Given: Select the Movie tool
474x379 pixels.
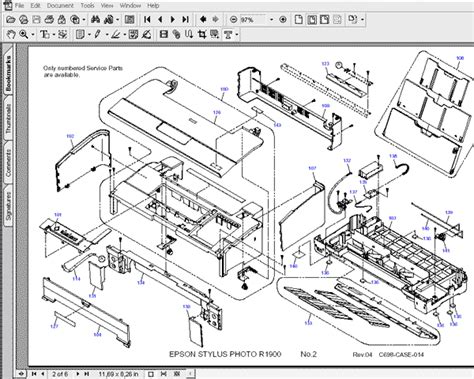Looking at the screenshot, I should click(164, 34).
